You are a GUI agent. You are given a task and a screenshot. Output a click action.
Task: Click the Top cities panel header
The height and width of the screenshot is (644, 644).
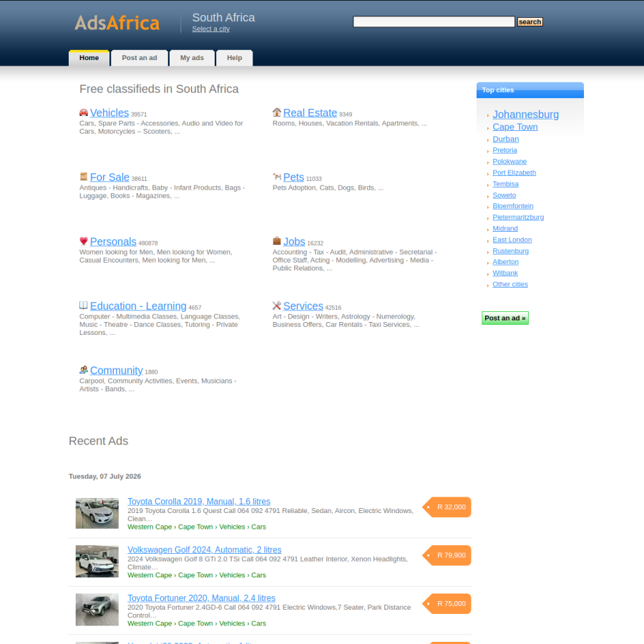click(530, 90)
